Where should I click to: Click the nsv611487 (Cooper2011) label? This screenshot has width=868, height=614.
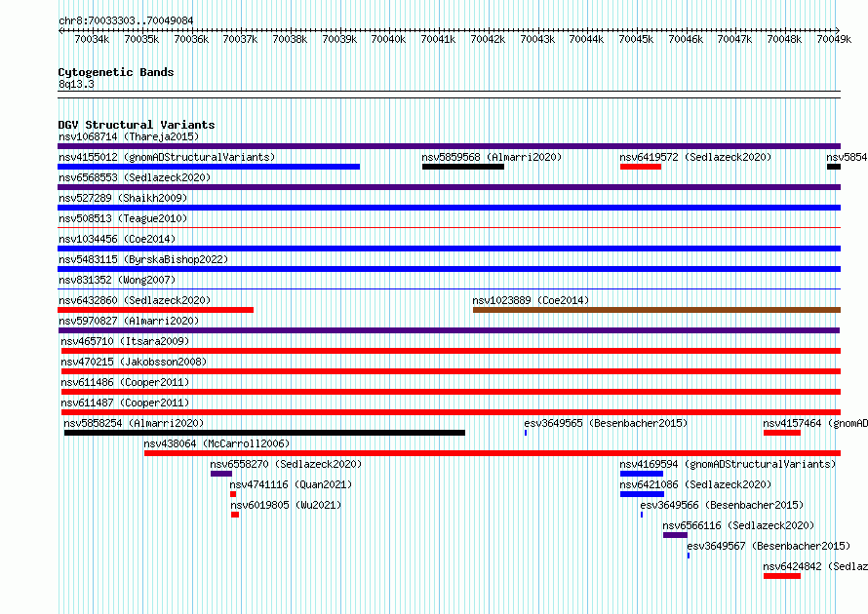[x=125, y=403]
